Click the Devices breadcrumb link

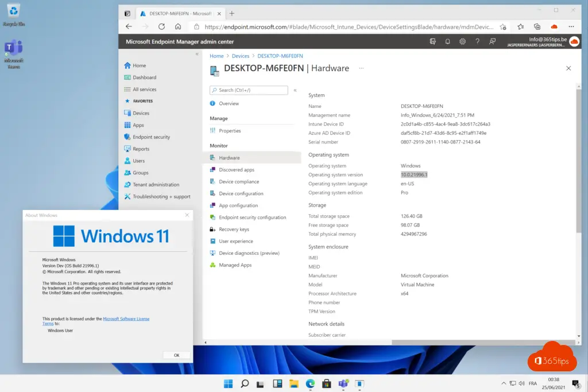tap(241, 56)
